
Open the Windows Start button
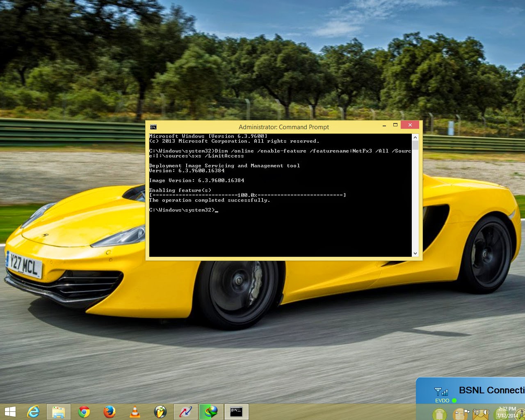10,412
